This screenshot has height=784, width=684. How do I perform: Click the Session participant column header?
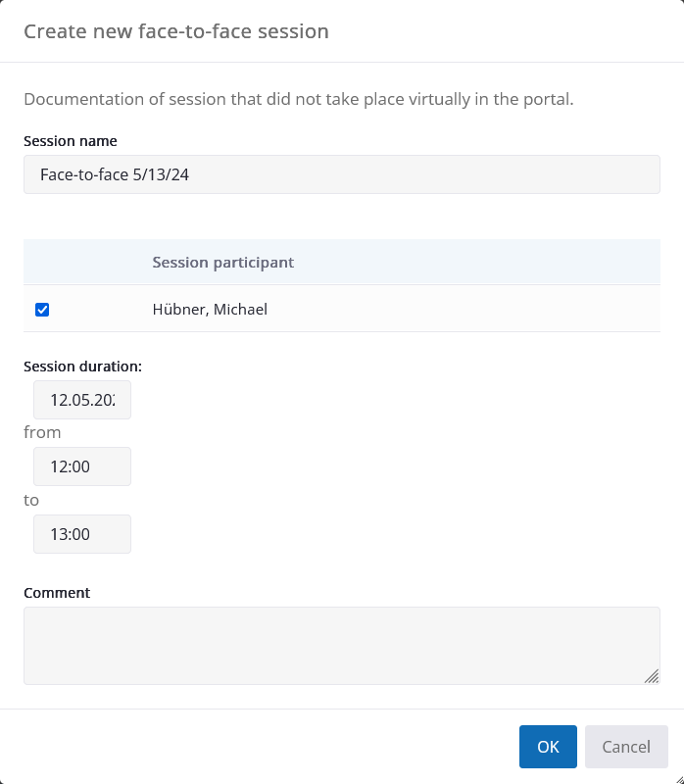coord(223,262)
